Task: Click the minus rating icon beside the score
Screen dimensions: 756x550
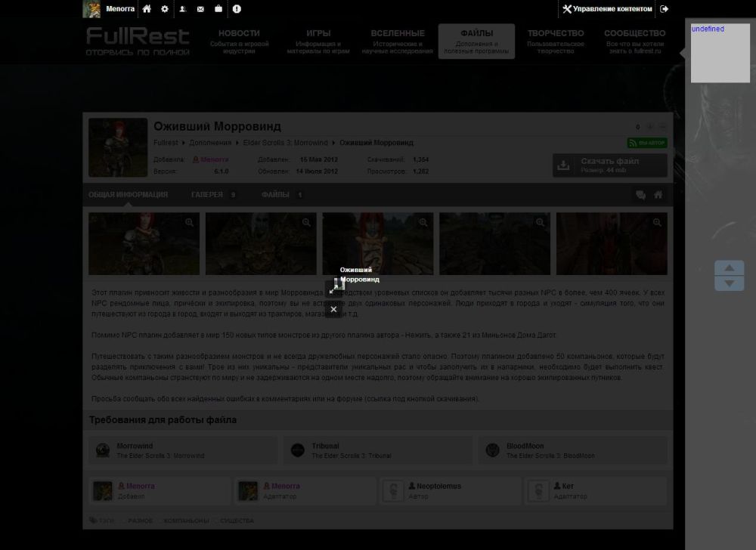Action: pos(662,127)
